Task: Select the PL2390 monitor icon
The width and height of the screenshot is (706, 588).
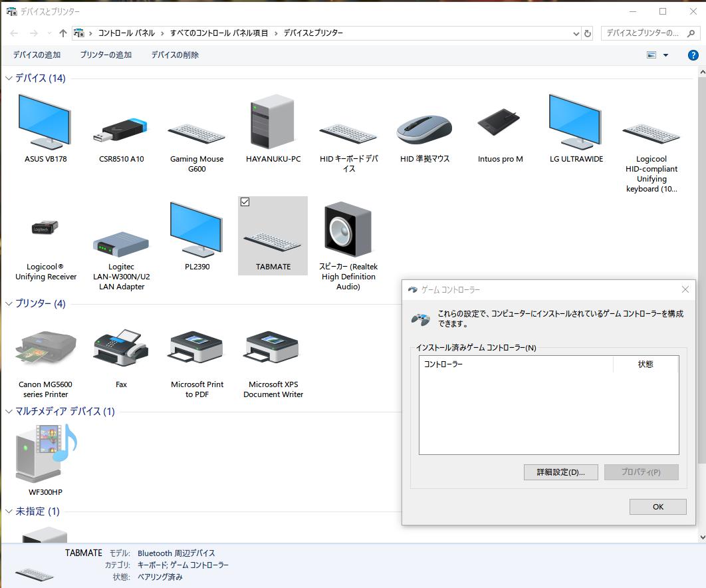Action: [x=197, y=229]
